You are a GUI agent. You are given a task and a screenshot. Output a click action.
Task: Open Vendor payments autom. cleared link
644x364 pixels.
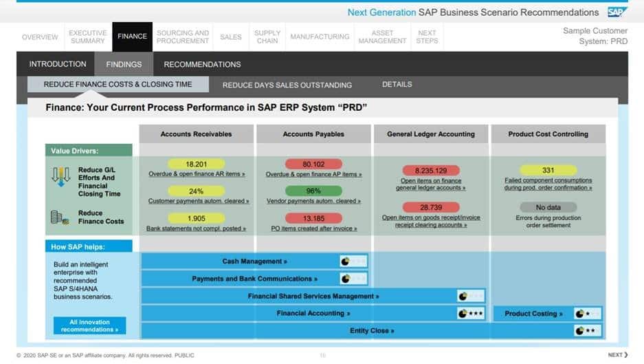click(313, 201)
